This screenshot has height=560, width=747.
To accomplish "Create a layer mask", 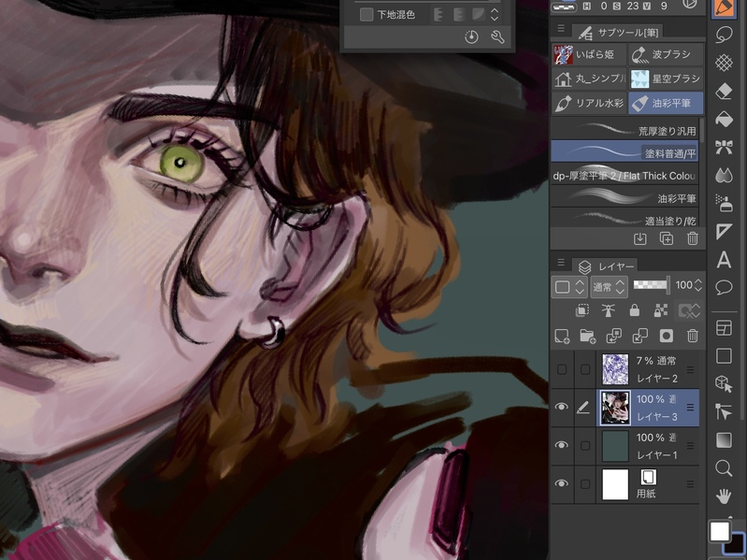I will (666, 337).
